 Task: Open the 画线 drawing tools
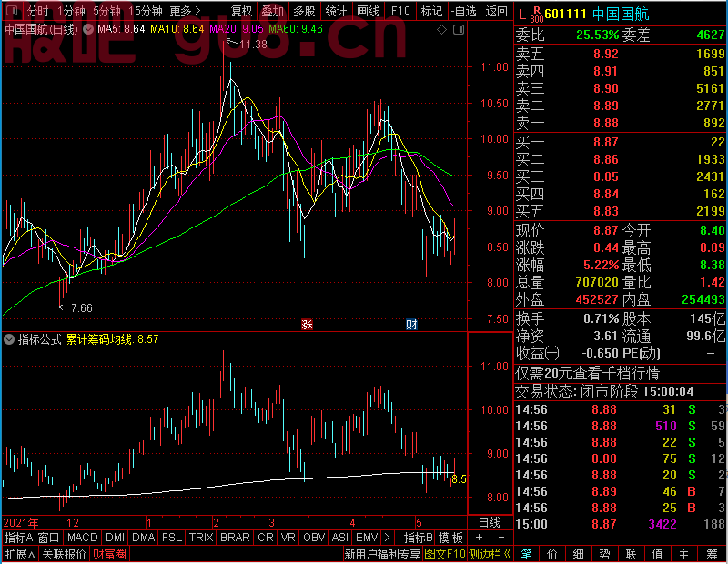point(368,11)
